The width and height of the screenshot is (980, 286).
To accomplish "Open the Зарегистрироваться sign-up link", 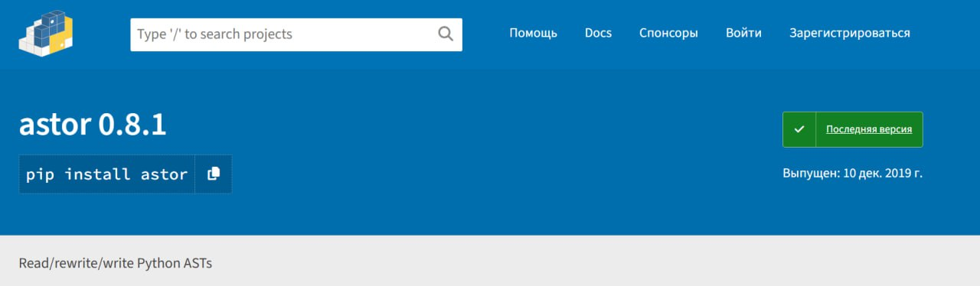I will tap(850, 33).
